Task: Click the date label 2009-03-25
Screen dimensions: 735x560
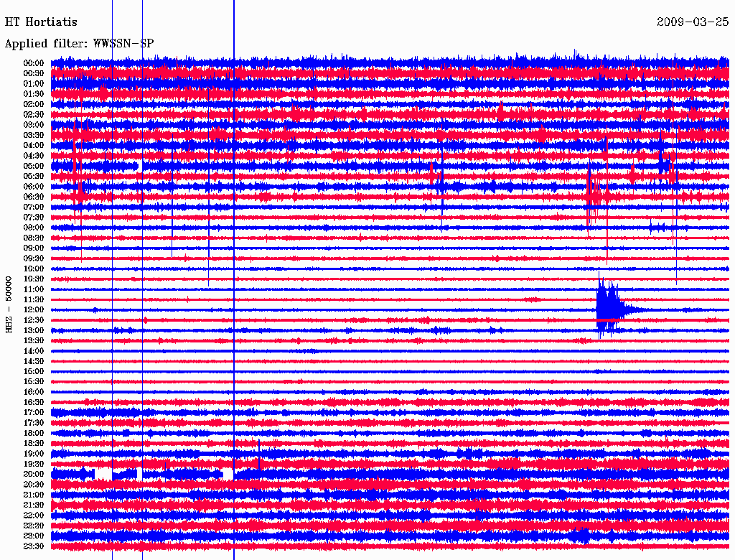Action: tap(693, 22)
